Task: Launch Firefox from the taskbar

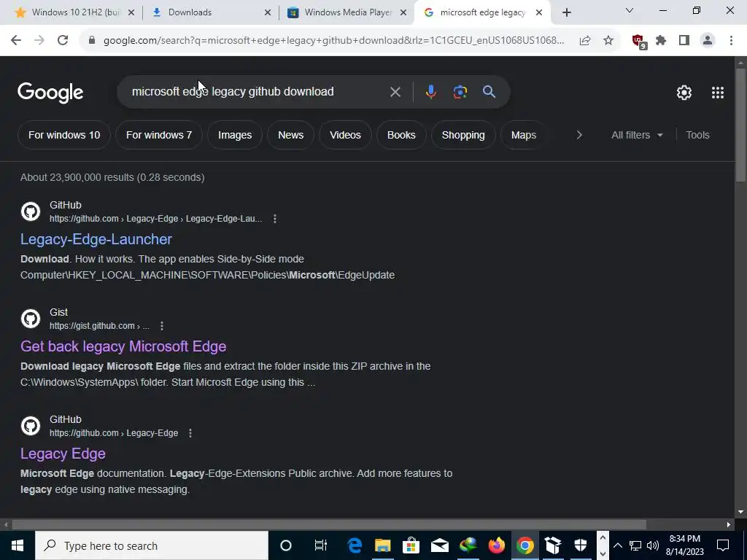Action: point(496,545)
